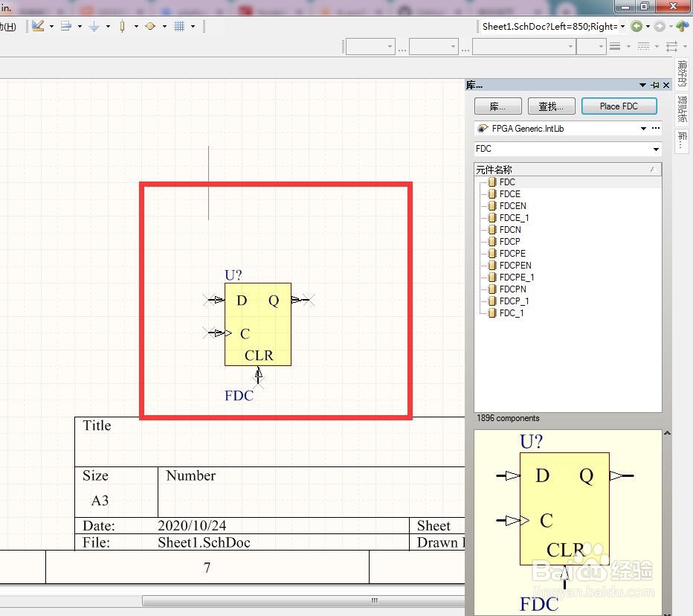
Task: Click the grids toolbar icon
Action: pyautogui.click(x=179, y=26)
